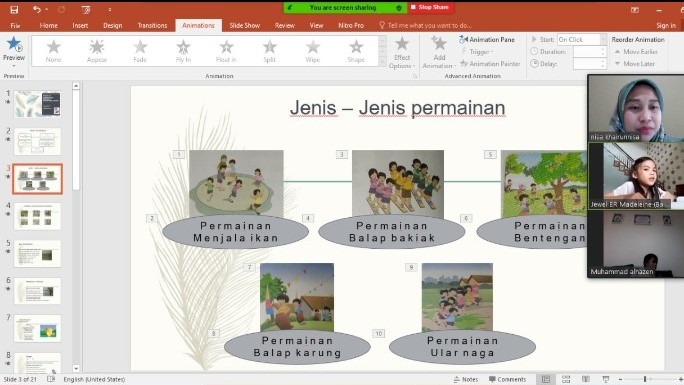The width and height of the screenshot is (684, 385).
Task: Click the Stop Share button
Action: pos(430,7)
